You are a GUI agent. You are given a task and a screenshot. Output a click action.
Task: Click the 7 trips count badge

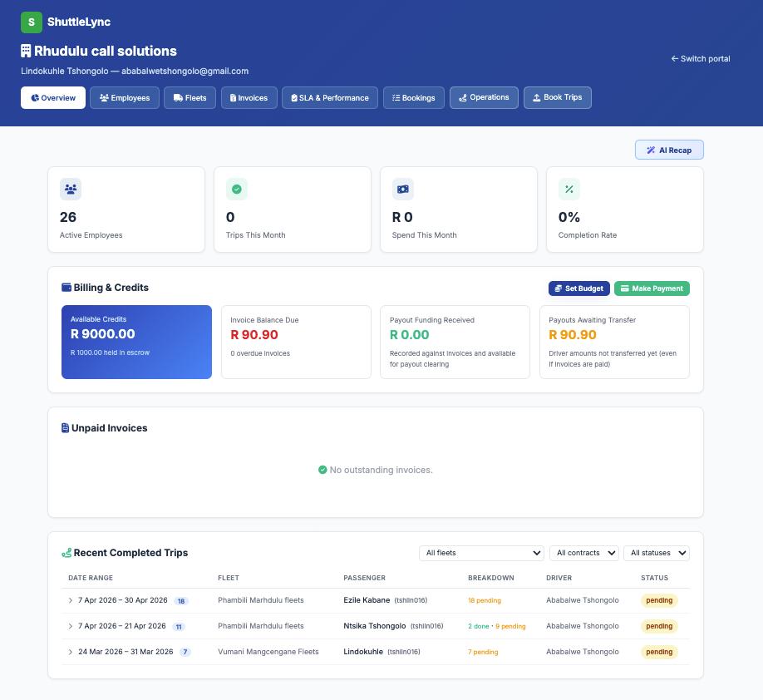(x=185, y=653)
